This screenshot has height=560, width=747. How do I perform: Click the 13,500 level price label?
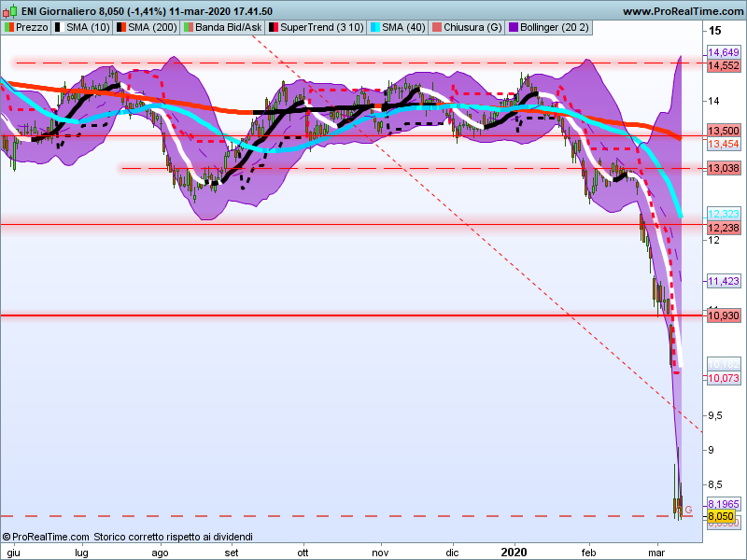724,131
